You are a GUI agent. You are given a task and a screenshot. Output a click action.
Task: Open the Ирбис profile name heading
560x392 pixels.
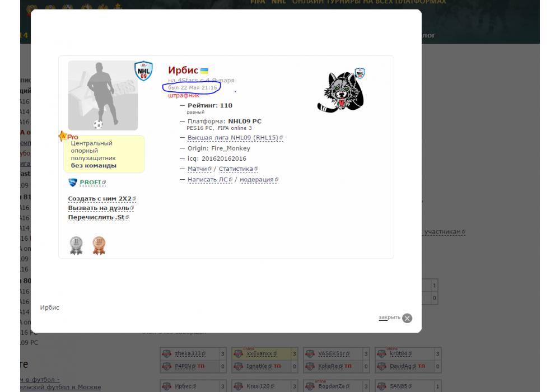(x=183, y=70)
